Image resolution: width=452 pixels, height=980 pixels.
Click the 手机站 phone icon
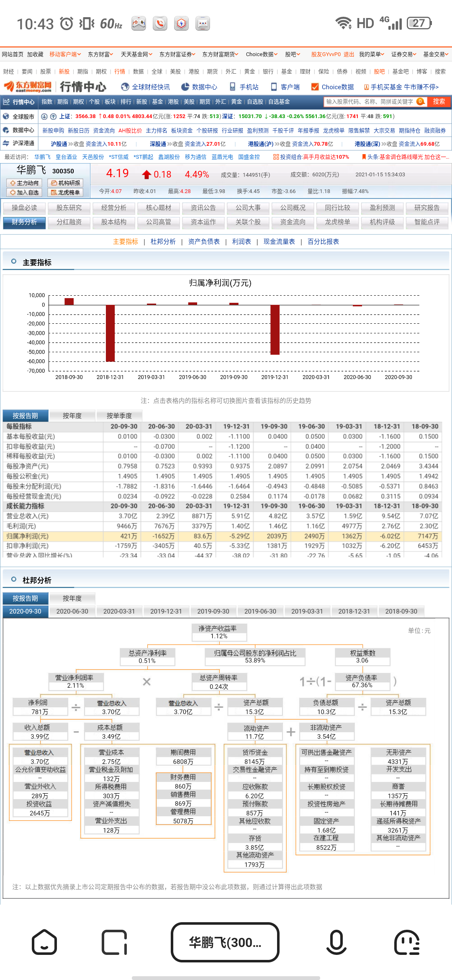tap(232, 87)
